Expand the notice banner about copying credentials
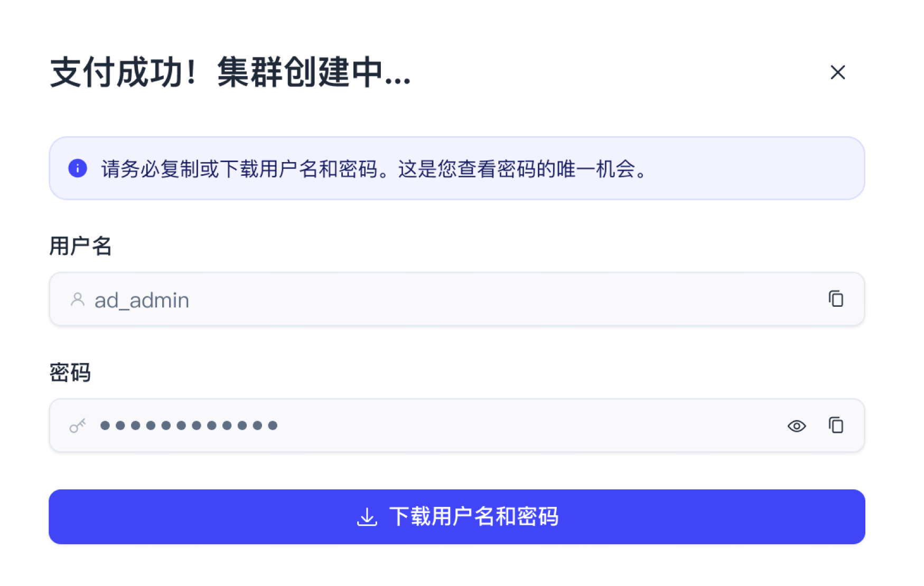This screenshot has height=586, width=924. pyautogui.click(x=458, y=168)
